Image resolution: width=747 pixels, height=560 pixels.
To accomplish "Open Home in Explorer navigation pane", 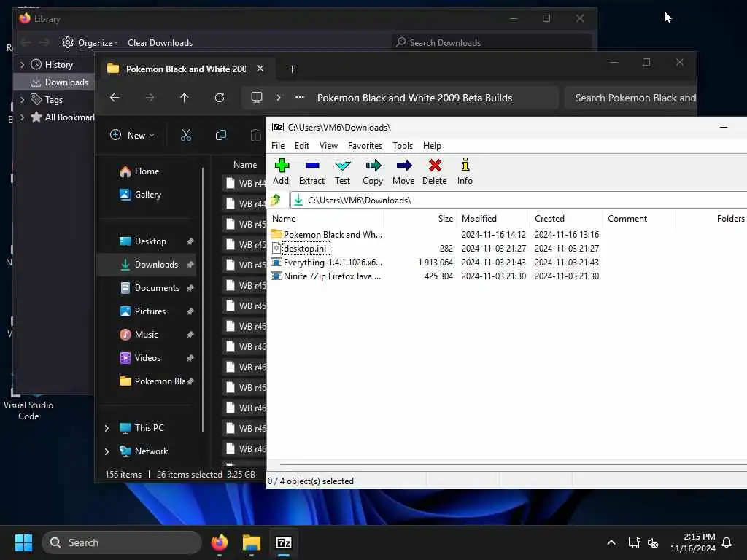I will pyautogui.click(x=147, y=171).
